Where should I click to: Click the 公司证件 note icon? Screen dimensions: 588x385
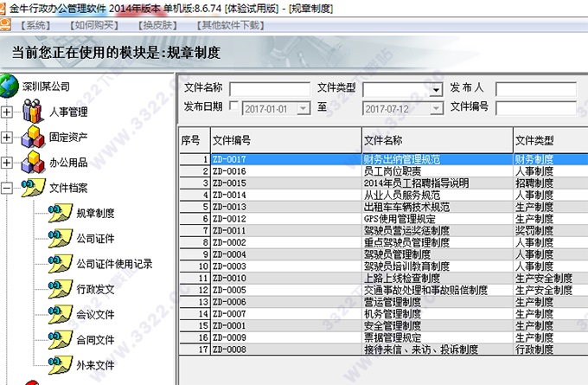click(x=60, y=238)
